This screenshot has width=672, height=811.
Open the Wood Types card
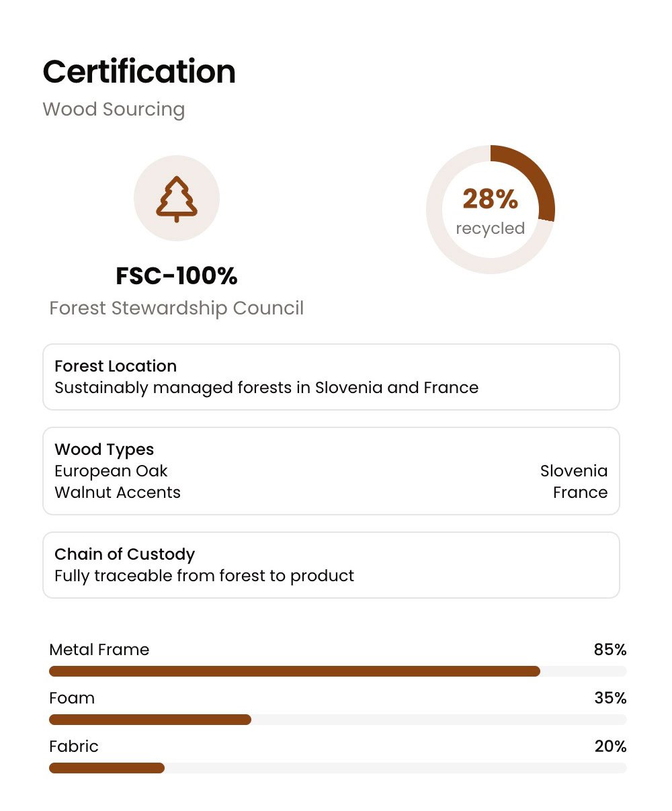(x=331, y=471)
